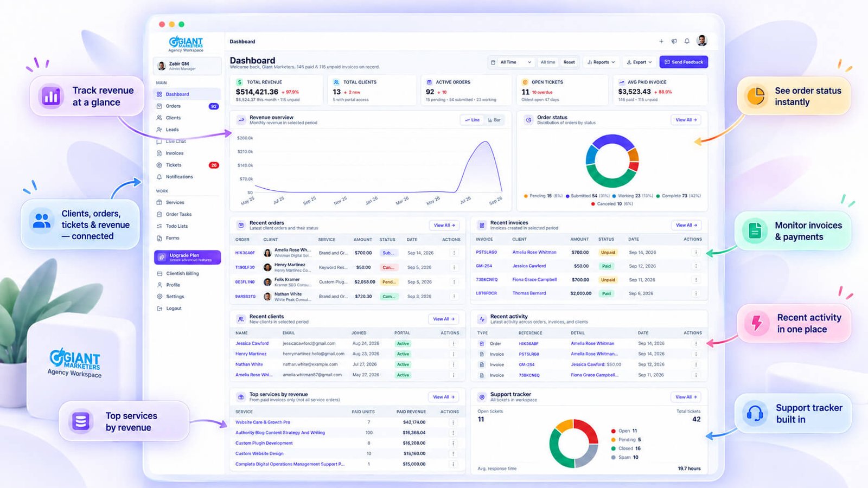Click the "19.7 hours" response time value
Image resolution: width=868 pixels, height=488 pixels.
pos(689,468)
